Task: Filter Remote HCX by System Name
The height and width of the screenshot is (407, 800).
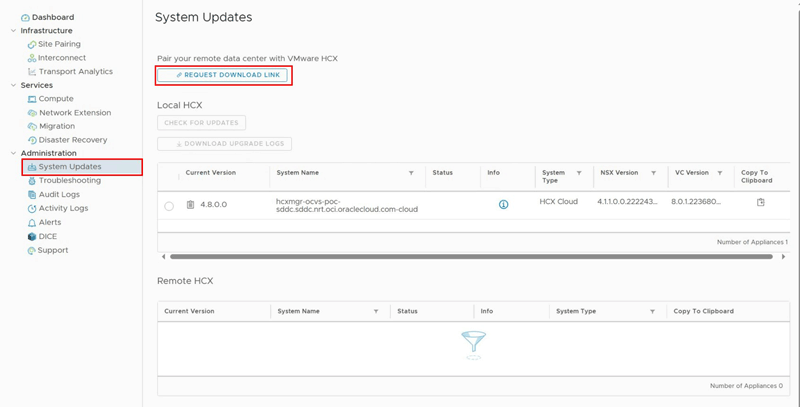Action: click(x=376, y=312)
